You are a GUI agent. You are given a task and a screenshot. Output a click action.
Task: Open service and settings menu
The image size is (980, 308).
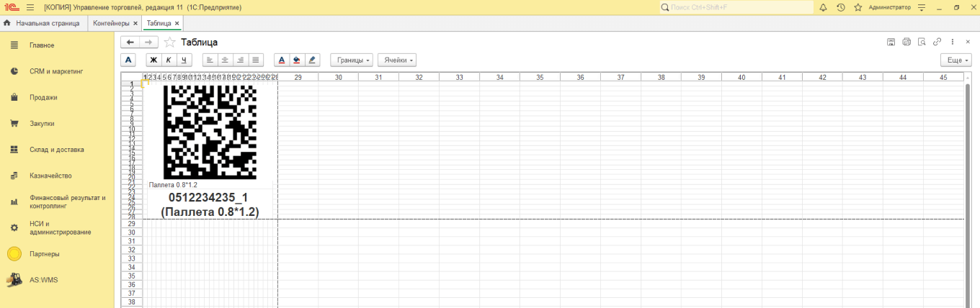(921, 7)
